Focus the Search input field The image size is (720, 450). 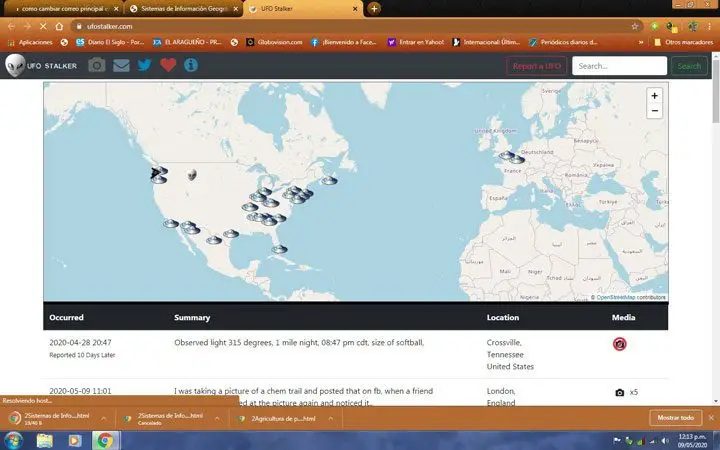(619, 66)
